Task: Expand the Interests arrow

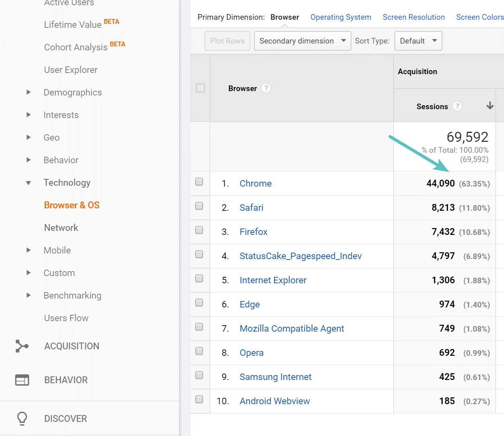Action: 29,115
